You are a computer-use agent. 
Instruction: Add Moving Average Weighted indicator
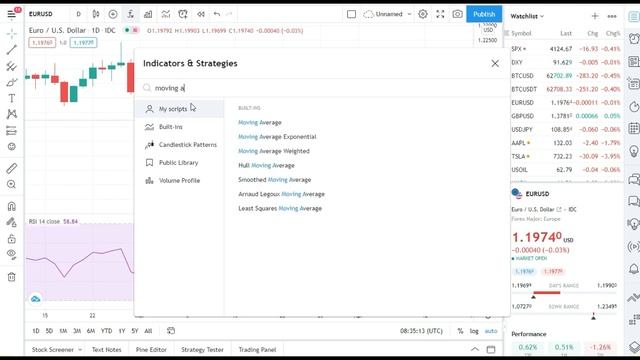pos(274,151)
